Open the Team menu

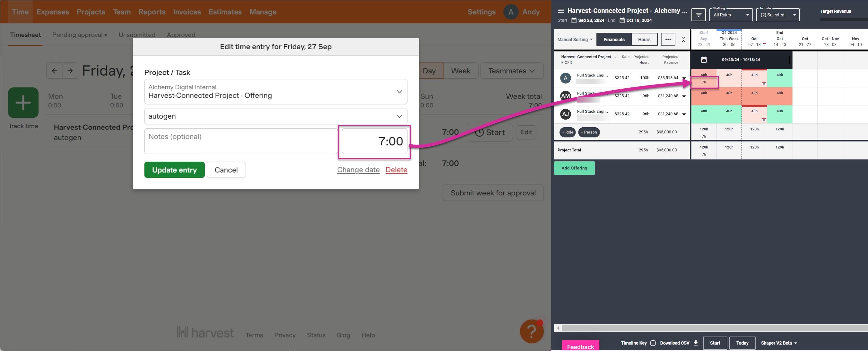tap(122, 12)
